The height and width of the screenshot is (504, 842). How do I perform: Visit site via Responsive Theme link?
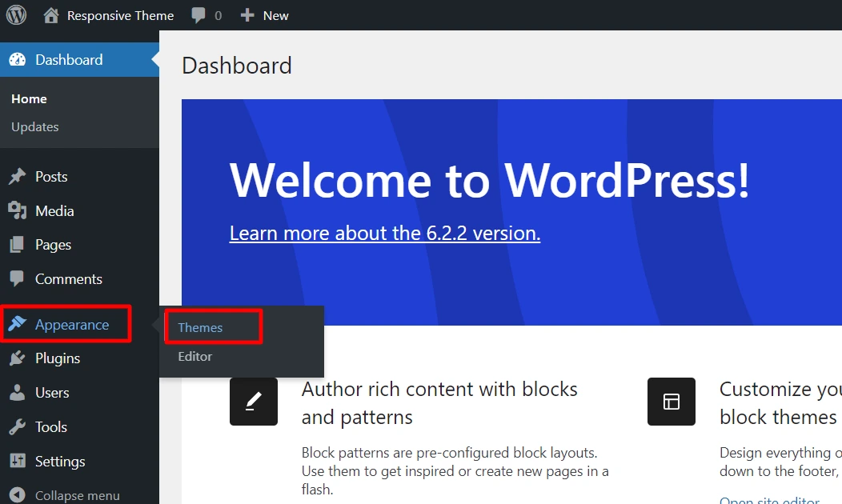click(120, 15)
